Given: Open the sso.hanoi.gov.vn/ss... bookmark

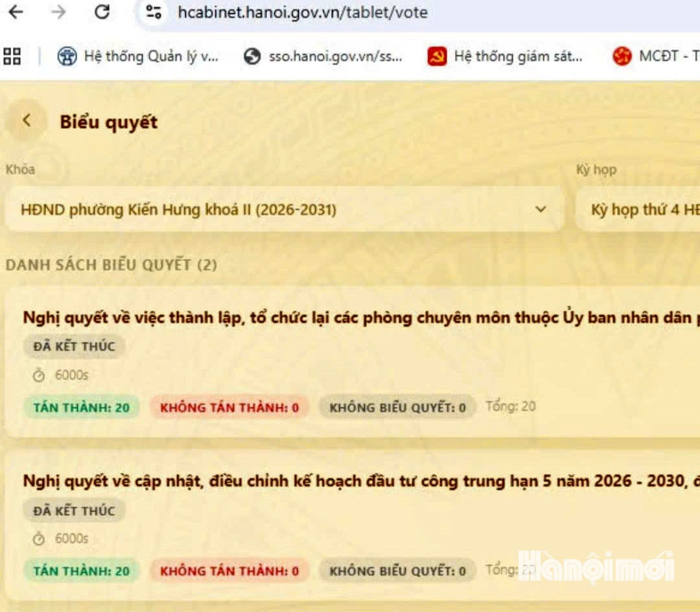Looking at the screenshot, I should pos(323,56).
